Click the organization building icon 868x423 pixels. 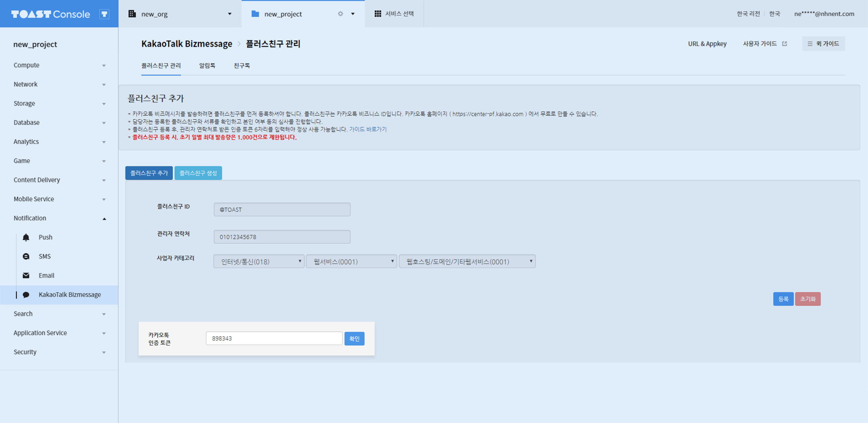click(132, 14)
